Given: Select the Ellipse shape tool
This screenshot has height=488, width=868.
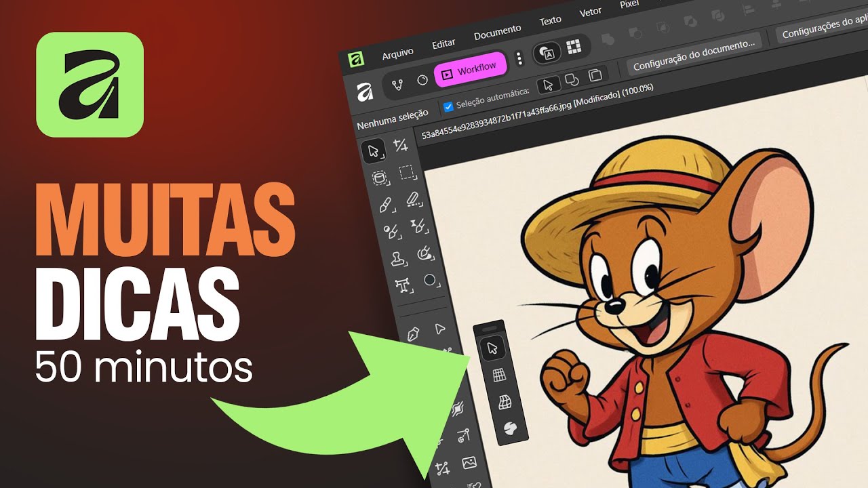Looking at the screenshot, I should pyautogui.click(x=430, y=280).
